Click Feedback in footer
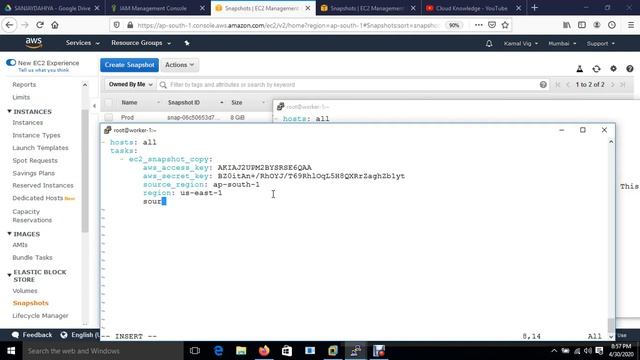 32,335
